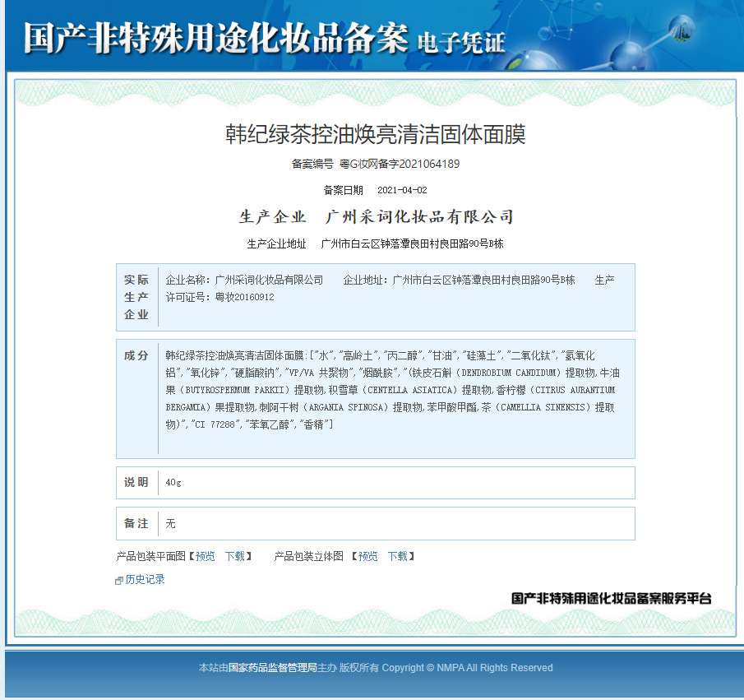Click the 产品包装立体图 label

(309, 556)
